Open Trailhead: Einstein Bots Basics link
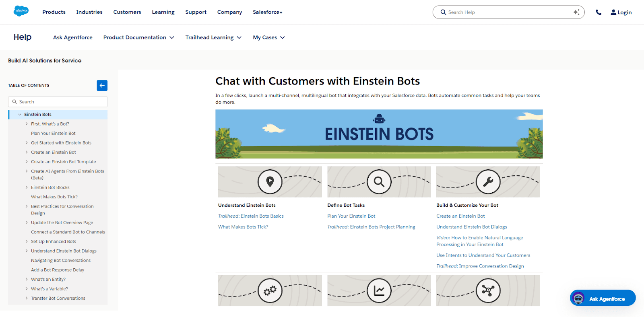Image resolution: width=644 pixels, height=317 pixels. click(251, 216)
